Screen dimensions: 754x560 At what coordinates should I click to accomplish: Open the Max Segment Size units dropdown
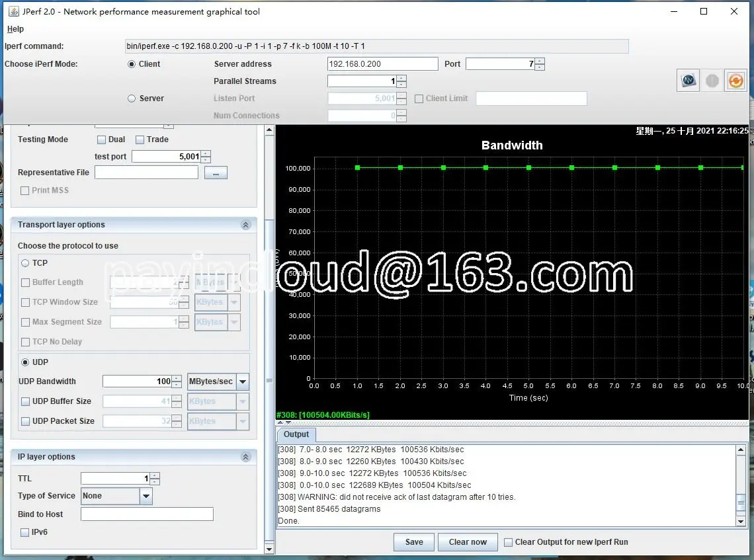click(x=234, y=322)
